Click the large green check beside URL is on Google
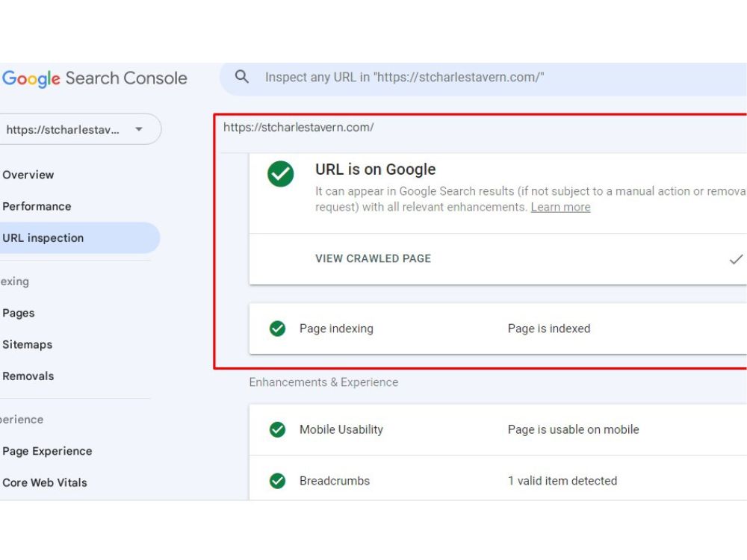The width and height of the screenshot is (747, 560). tap(281, 174)
